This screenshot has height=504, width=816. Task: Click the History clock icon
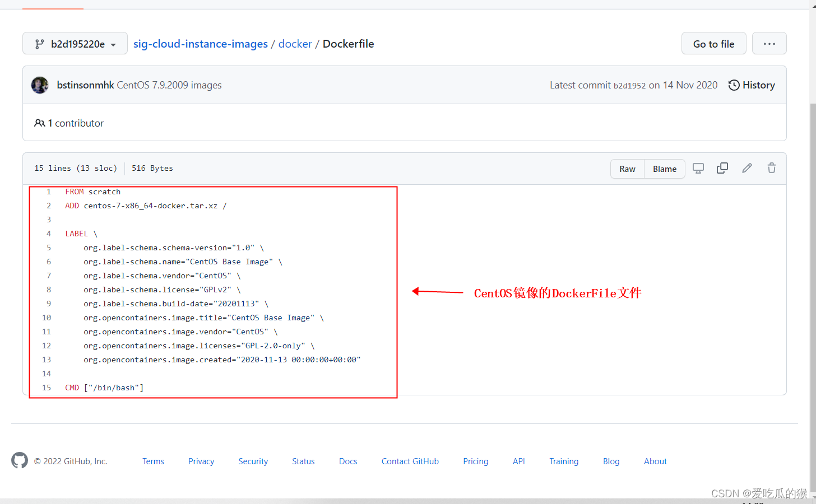pos(734,85)
